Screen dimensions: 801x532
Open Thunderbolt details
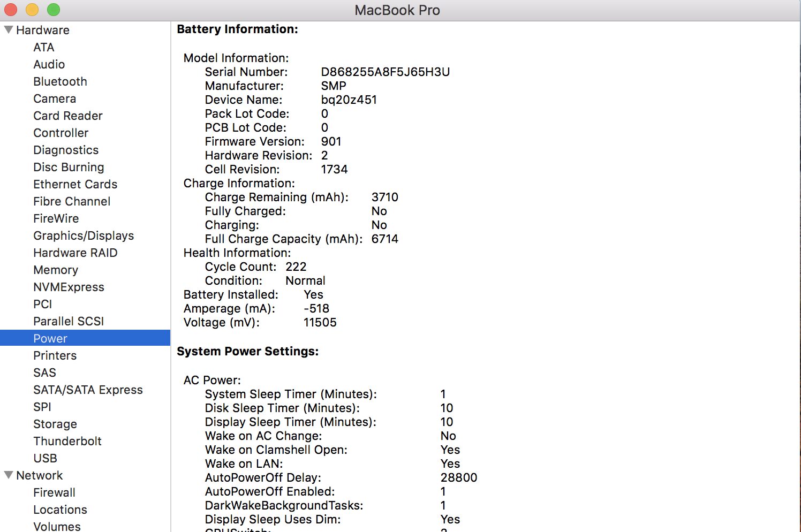67,441
